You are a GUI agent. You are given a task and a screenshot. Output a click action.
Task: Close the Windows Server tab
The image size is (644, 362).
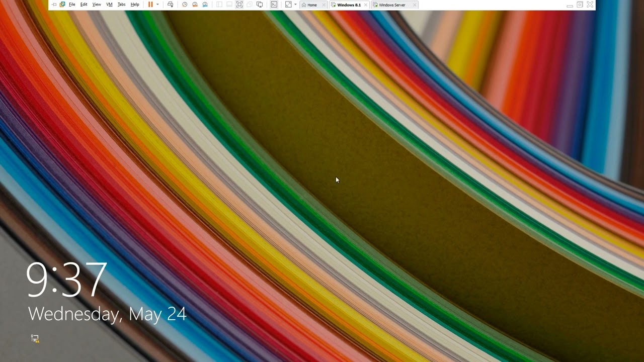pyautogui.click(x=415, y=5)
